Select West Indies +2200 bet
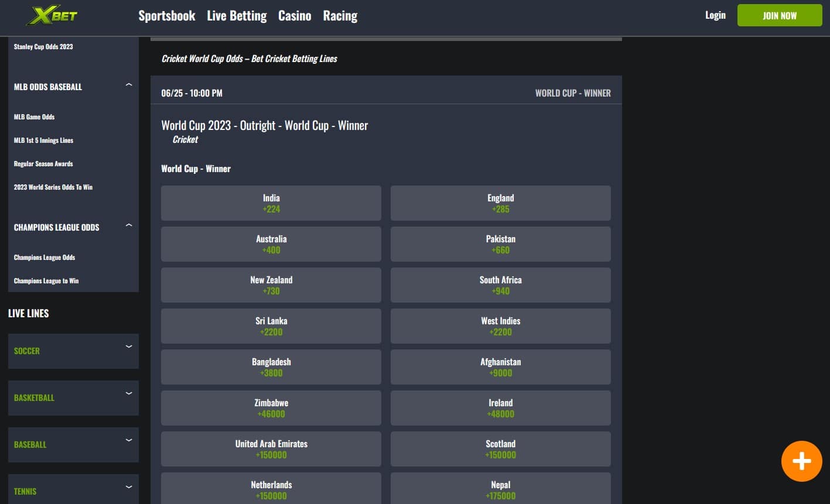The image size is (830, 504). (x=501, y=326)
